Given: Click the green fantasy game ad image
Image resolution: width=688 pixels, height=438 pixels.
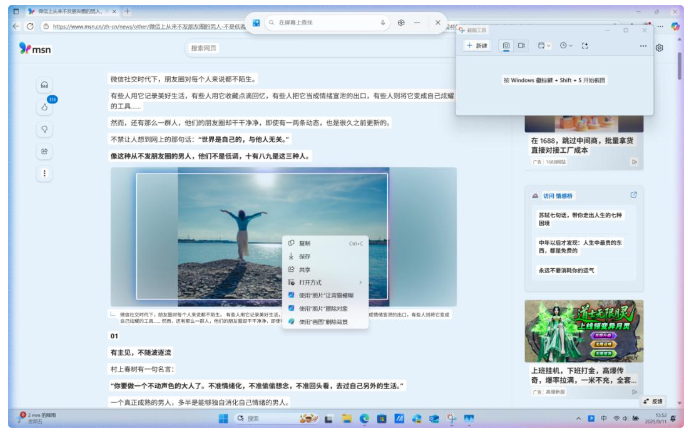Looking at the screenshot, I should 584,331.
